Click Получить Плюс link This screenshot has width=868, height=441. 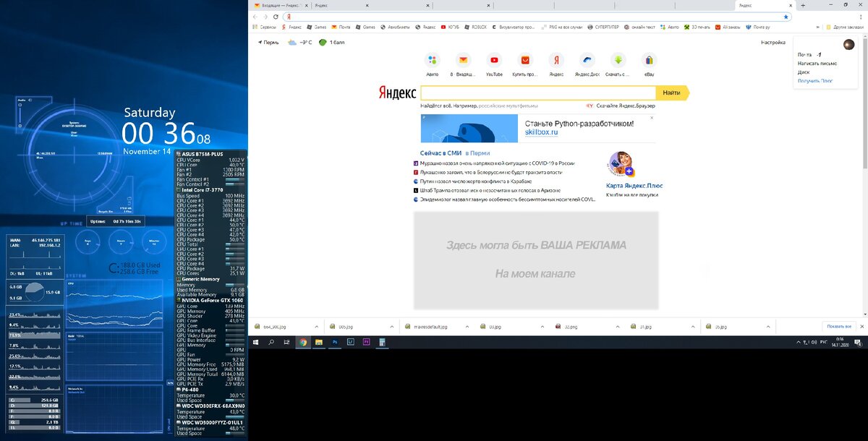[814, 81]
